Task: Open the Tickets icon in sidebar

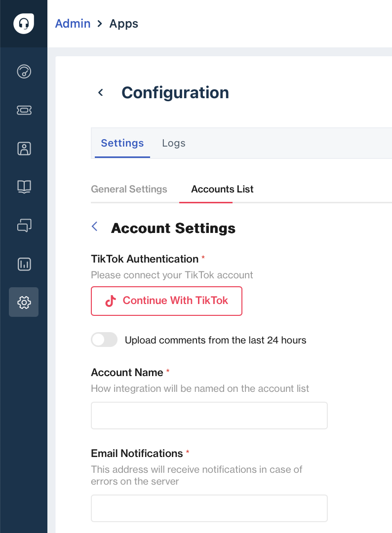Action: click(x=24, y=110)
